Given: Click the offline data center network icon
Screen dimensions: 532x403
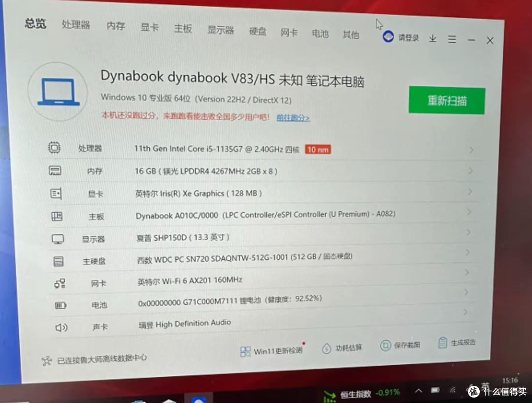Looking at the screenshot, I should click(47, 361).
